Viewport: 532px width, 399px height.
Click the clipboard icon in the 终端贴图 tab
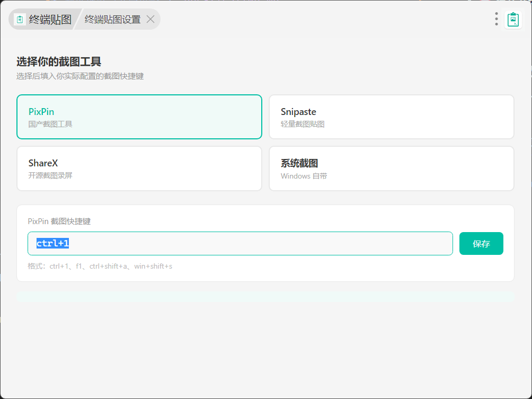20,20
